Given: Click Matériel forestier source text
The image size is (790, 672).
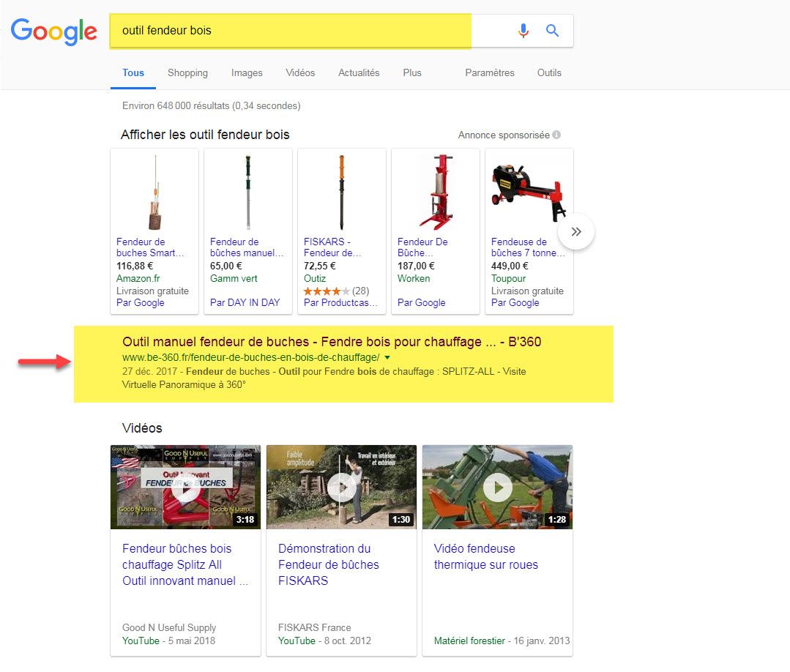Looking at the screenshot, I should point(469,641).
